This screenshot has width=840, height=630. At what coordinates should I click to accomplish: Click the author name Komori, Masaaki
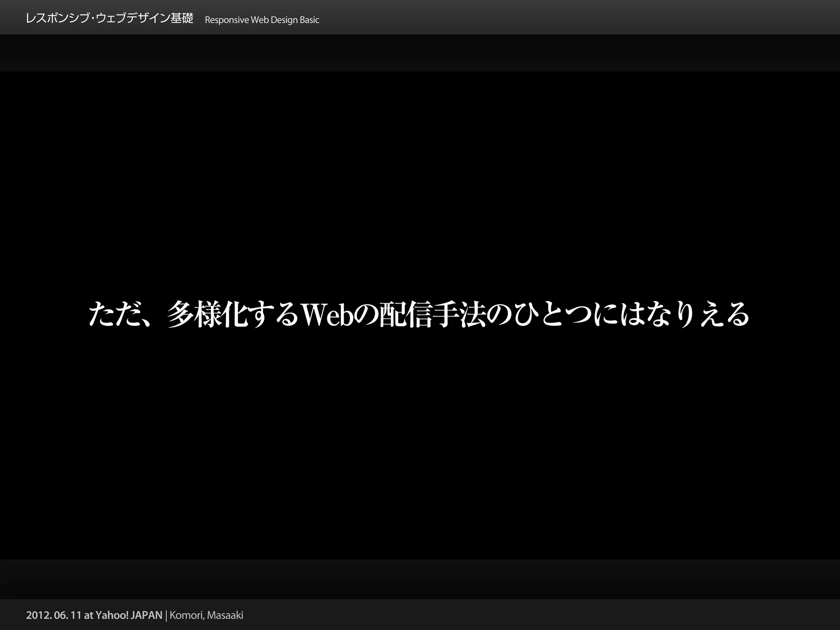click(x=206, y=616)
